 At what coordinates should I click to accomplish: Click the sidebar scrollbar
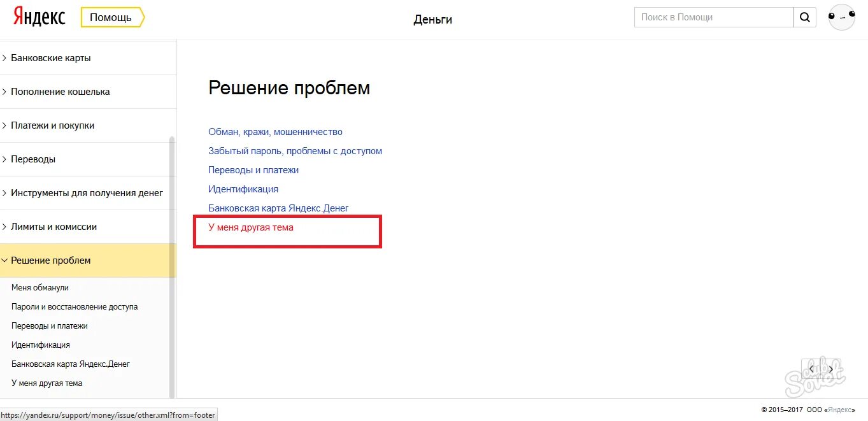click(x=172, y=191)
